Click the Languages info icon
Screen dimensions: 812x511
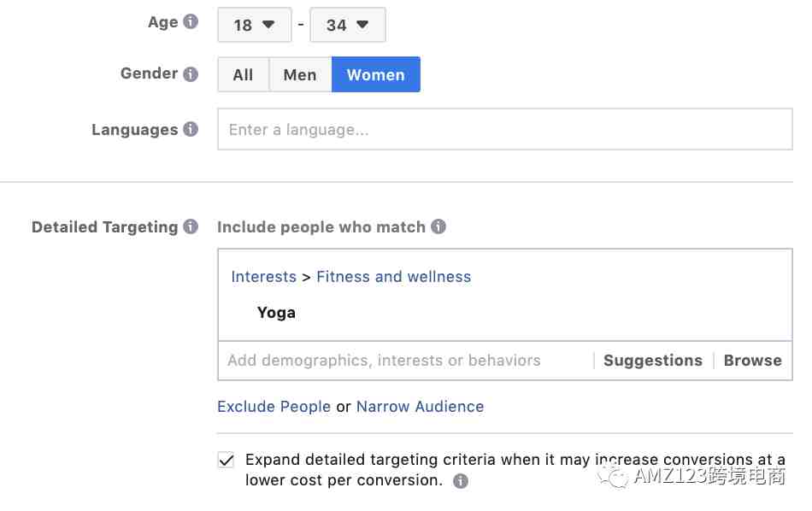191,129
